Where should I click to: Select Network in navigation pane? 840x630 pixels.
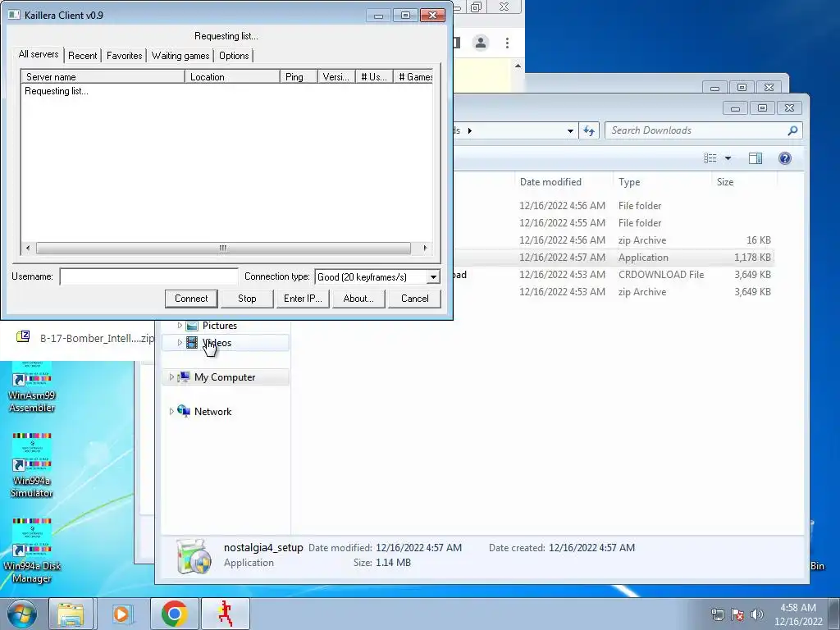pyautogui.click(x=212, y=412)
